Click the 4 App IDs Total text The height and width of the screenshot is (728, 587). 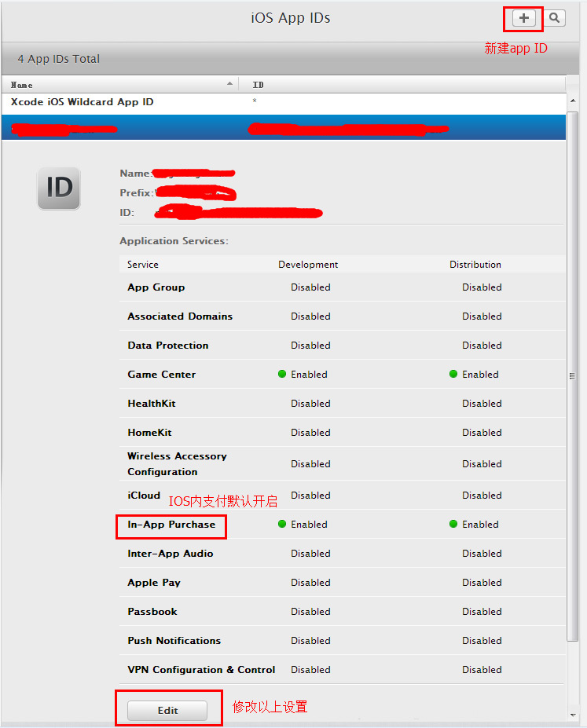(x=58, y=59)
